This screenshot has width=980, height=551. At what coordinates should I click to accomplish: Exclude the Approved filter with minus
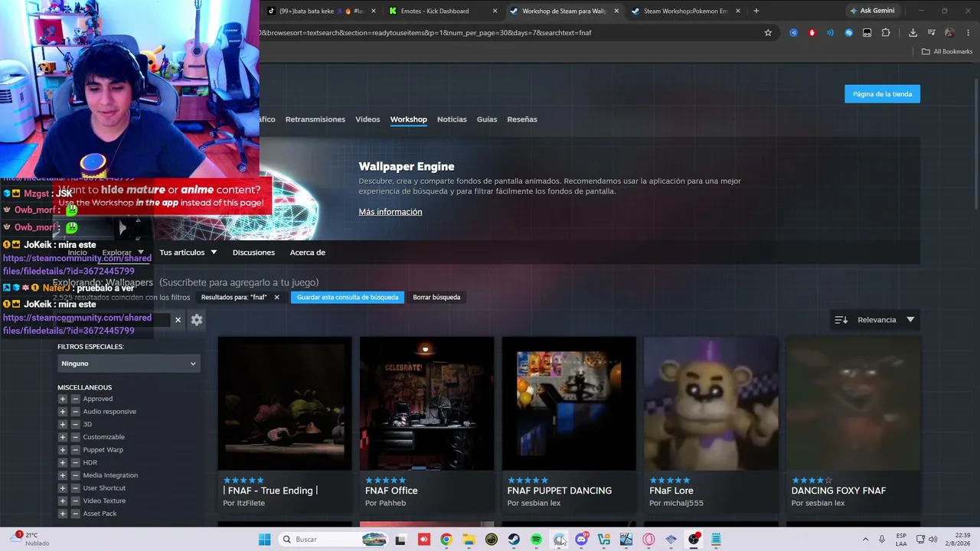click(x=75, y=399)
